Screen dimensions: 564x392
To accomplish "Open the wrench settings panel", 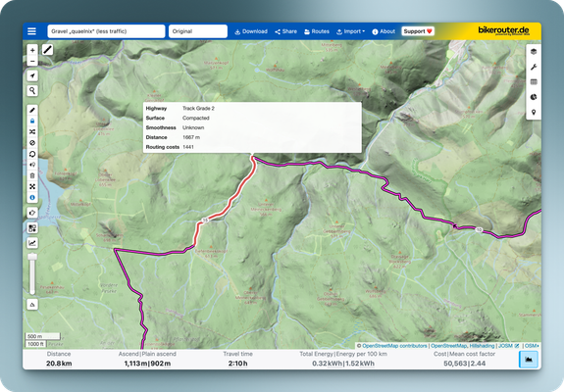I will click(x=534, y=68).
